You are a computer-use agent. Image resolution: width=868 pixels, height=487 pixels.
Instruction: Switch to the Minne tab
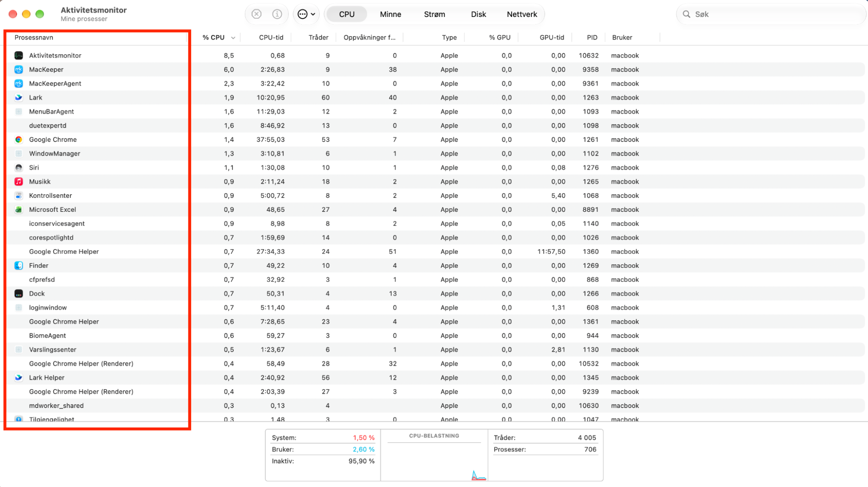click(x=390, y=14)
